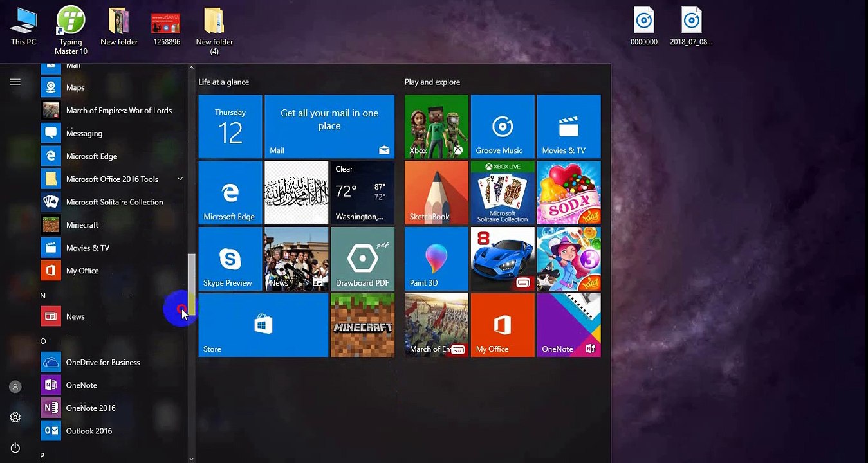This screenshot has width=868, height=463.
Task: Open News in the app list
Action: pyautogui.click(x=113, y=316)
